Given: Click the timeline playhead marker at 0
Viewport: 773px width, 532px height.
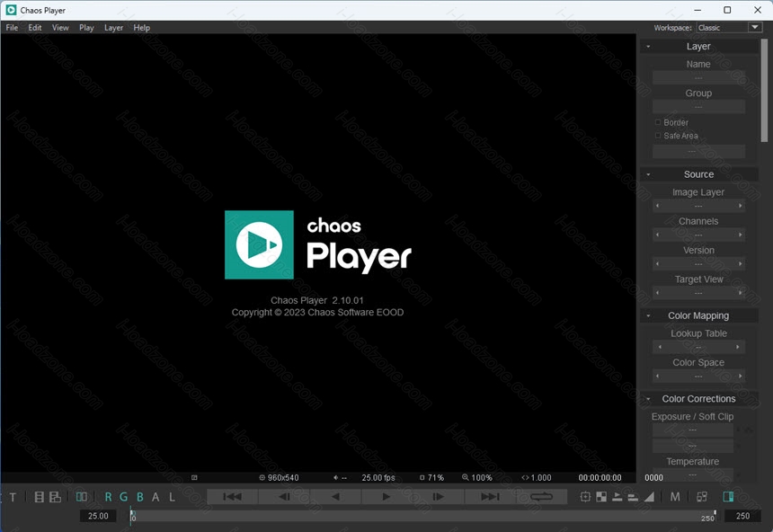Looking at the screenshot, I should click(x=131, y=516).
